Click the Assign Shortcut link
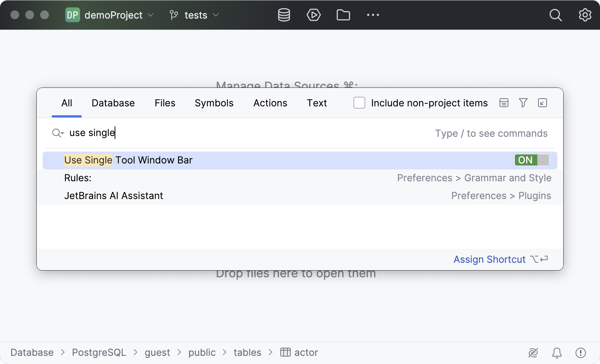 pos(489,259)
